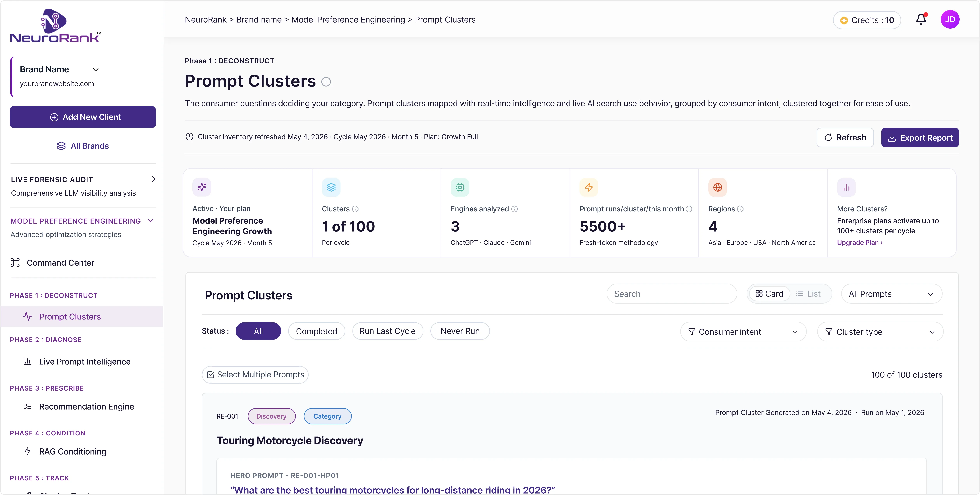Show info tooltip for Prompt runs/cluster/this month
The image size is (980, 495).
[689, 209]
